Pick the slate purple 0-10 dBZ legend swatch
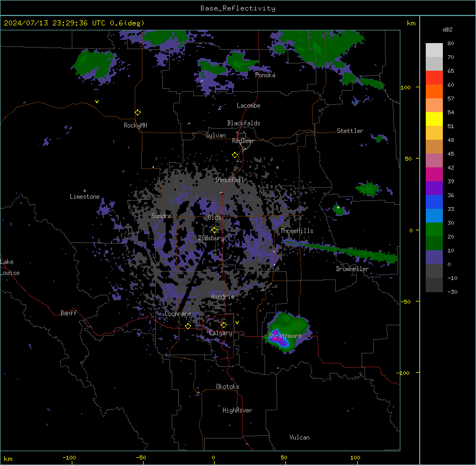Viewport: 476px width, 465px height. click(434, 257)
